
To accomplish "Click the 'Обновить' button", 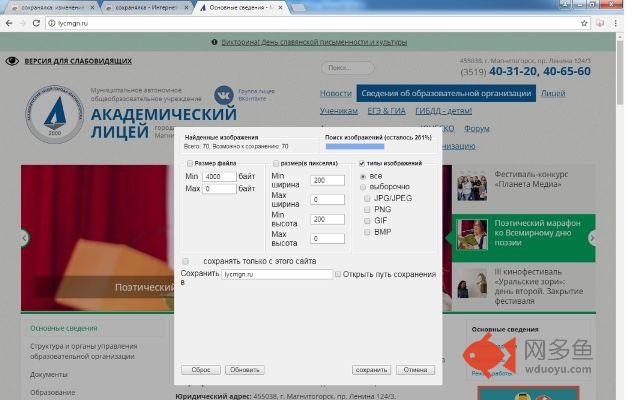I will tap(245, 370).
